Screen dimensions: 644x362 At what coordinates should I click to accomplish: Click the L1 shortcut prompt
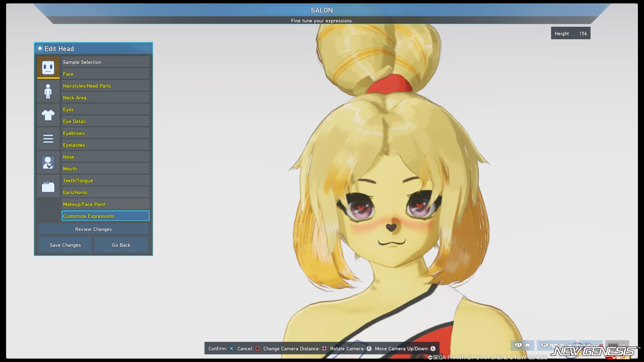point(522,345)
